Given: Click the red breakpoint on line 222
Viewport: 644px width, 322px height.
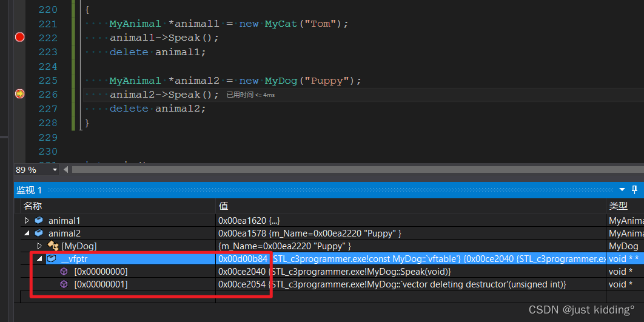Looking at the screenshot, I should (20, 38).
